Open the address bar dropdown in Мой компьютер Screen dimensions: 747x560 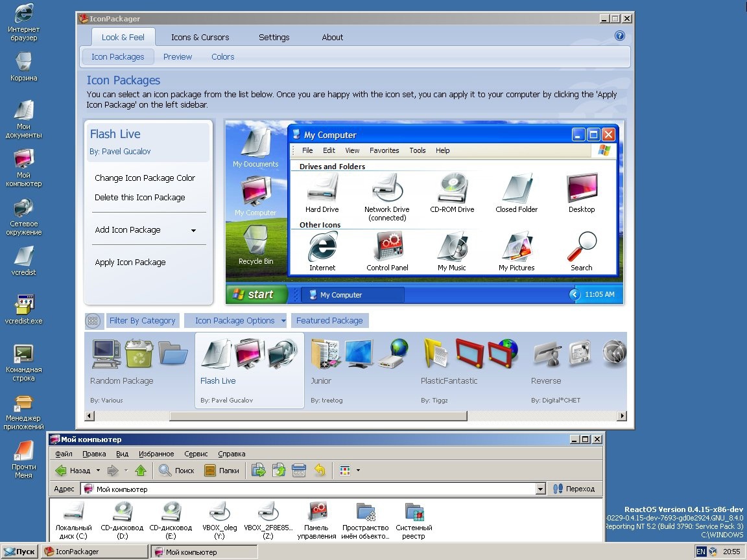540,489
